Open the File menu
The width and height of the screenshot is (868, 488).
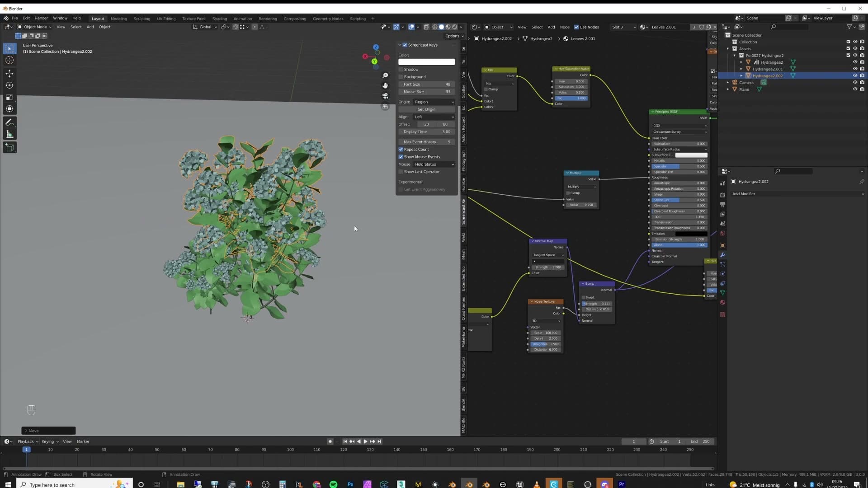coord(15,18)
